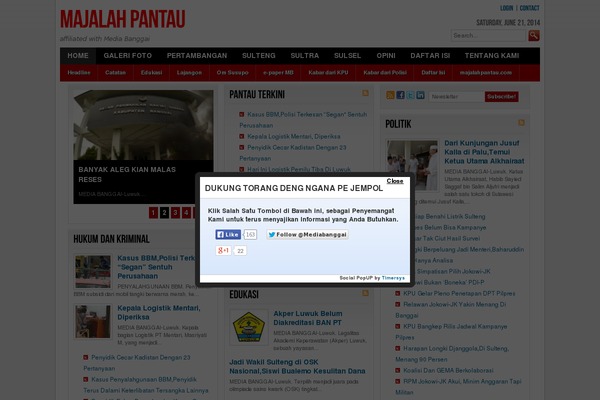Screen dimensions: 600x400
Task: Select e-paper MB in red submenu
Action: 278,72
